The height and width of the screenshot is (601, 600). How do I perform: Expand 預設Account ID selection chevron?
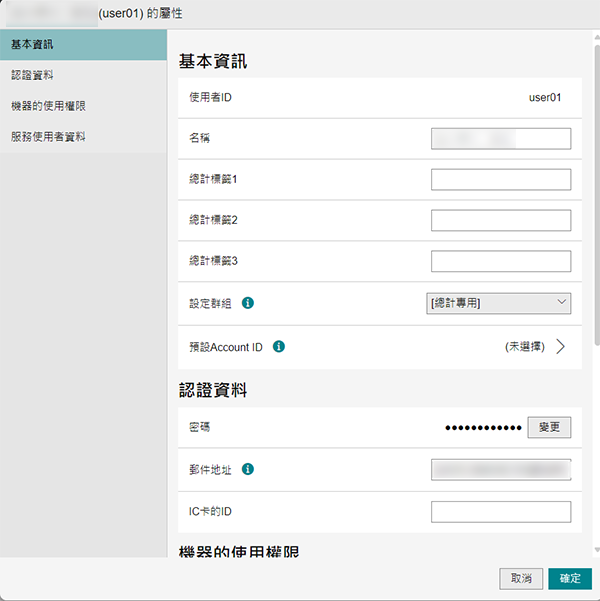(560, 347)
